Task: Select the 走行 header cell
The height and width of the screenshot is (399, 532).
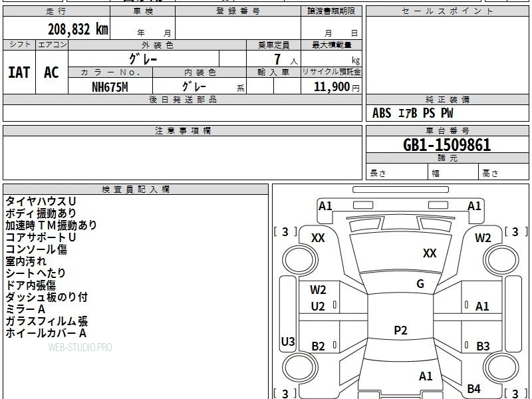Action: coord(57,11)
